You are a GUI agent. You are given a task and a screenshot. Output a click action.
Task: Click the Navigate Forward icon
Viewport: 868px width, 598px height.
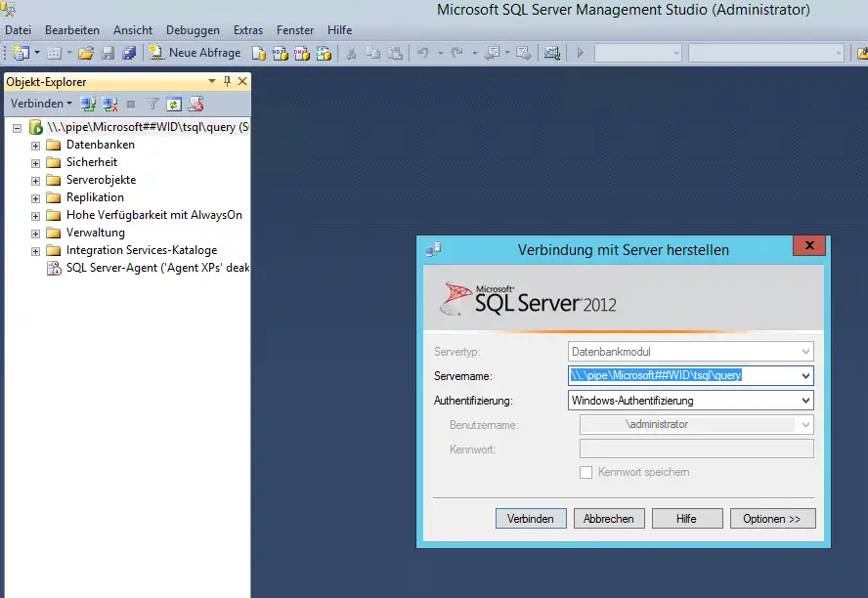coord(524,53)
